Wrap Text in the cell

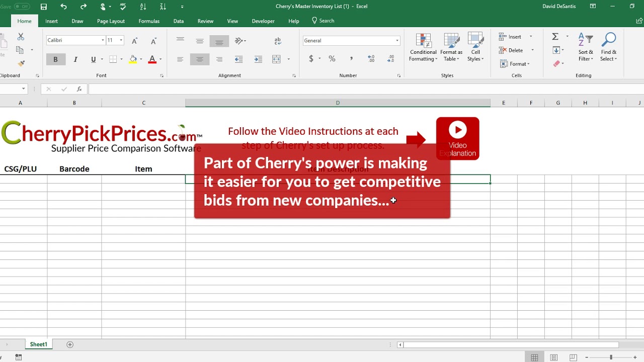tap(278, 41)
